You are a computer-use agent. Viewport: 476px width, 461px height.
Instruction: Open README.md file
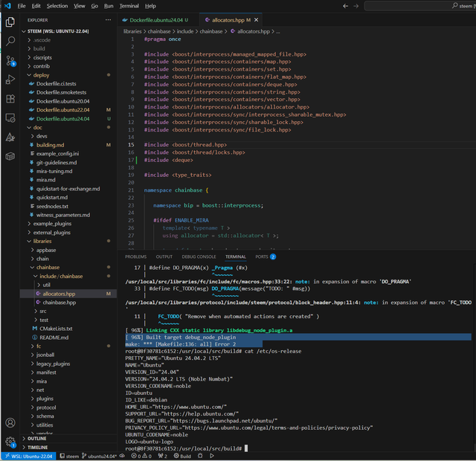(54, 338)
